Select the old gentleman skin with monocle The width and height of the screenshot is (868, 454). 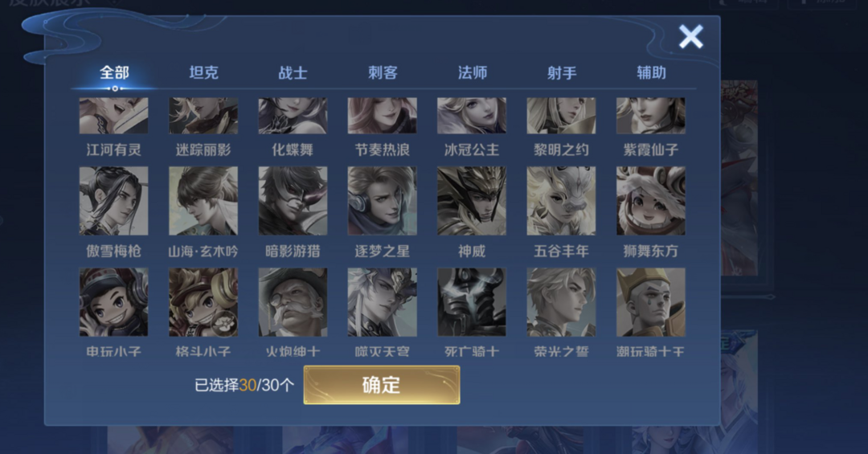(293, 302)
